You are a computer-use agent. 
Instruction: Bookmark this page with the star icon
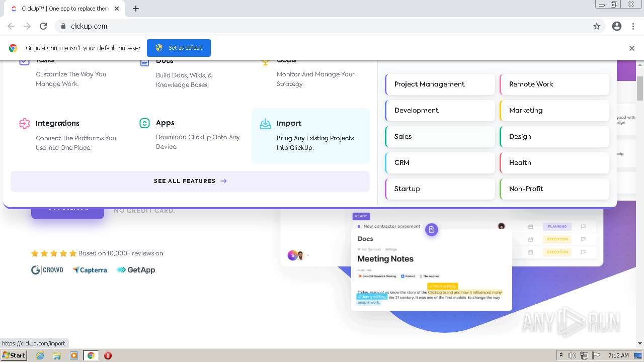597,26
